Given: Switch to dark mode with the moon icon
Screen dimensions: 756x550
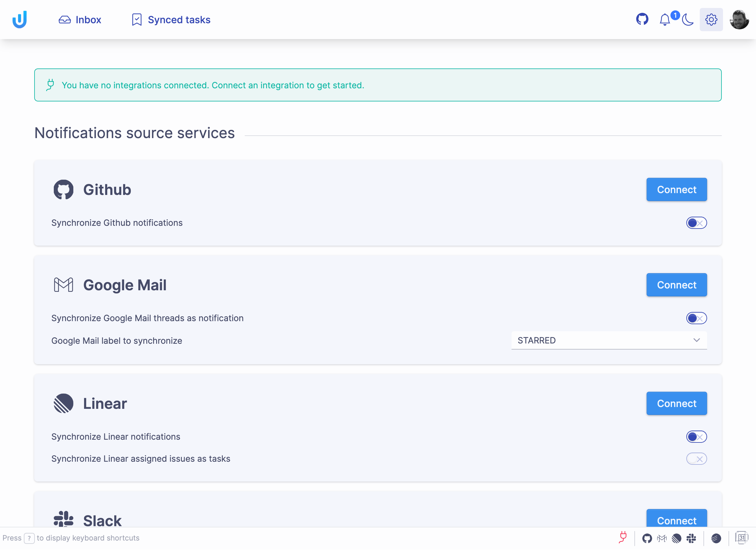Looking at the screenshot, I should point(687,20).
